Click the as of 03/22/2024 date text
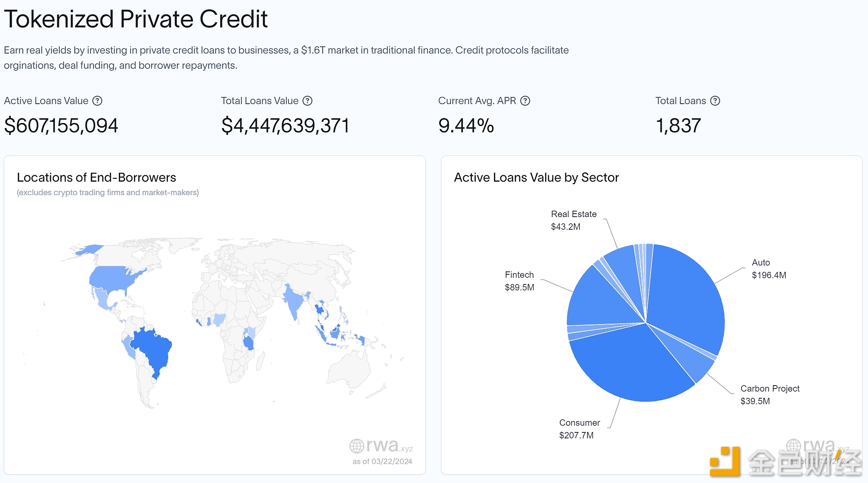Image resolution: width=868 pixels, height=483 pixels. pos(382,462)
